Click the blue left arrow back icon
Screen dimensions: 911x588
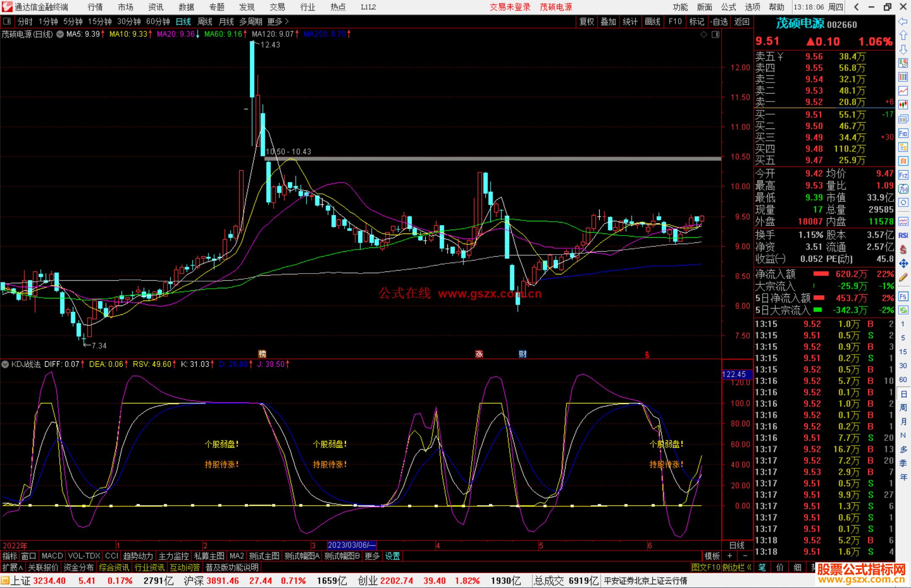pyautogui.click(x=903, y=21)
